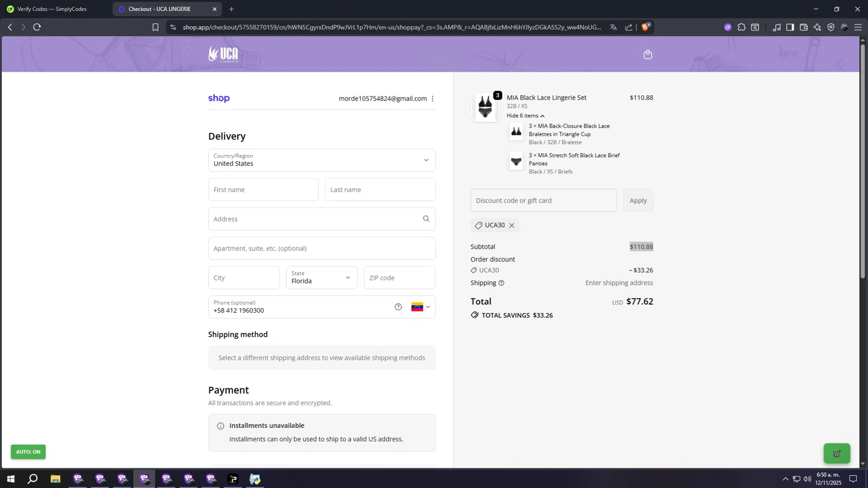Open the Brave Wallet icon
Image resolution: width=868 pixels, height=488 pixels.
click(804, 27)
